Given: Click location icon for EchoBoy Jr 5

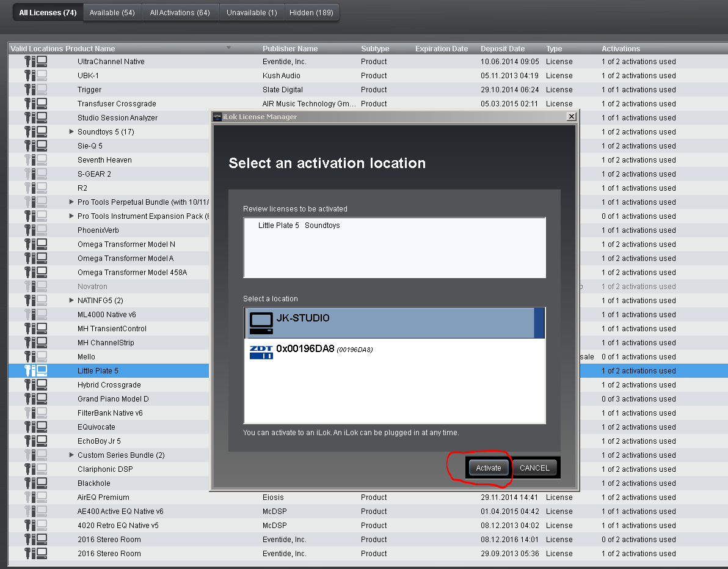Looking at the screenshot, I should tap(36, 441).
